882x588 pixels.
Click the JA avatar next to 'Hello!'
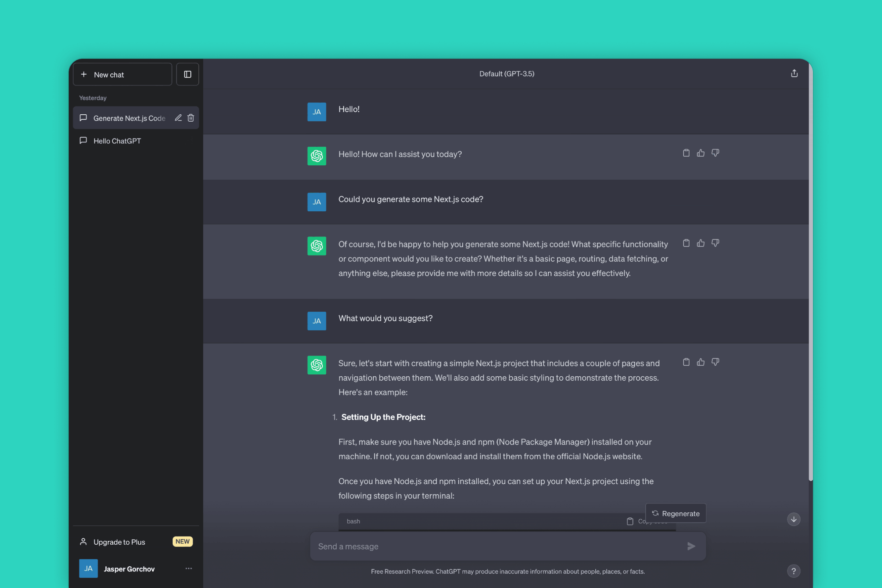tap(316, 112)
